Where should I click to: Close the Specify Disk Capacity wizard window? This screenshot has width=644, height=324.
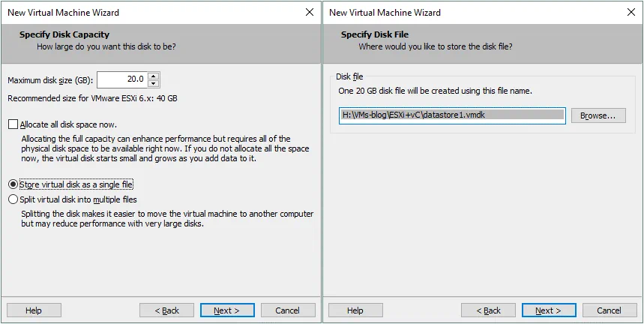[x=310, y=13]
